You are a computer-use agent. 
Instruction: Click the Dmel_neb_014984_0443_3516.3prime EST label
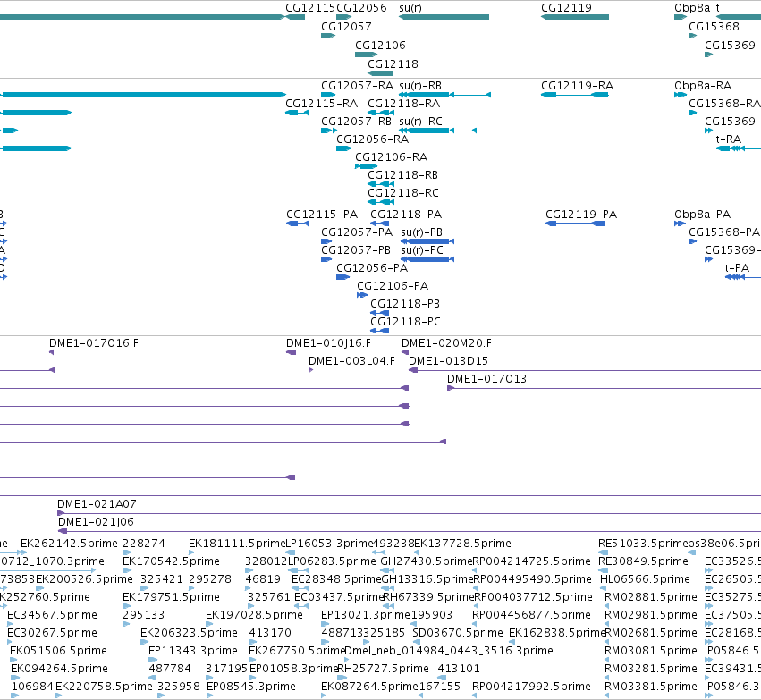[449, 651]
